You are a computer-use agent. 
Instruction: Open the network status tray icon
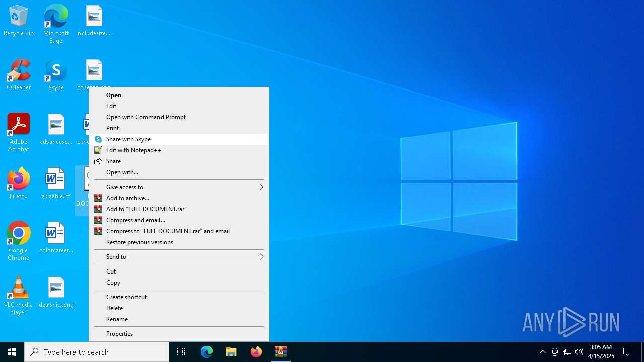point(567,352)
